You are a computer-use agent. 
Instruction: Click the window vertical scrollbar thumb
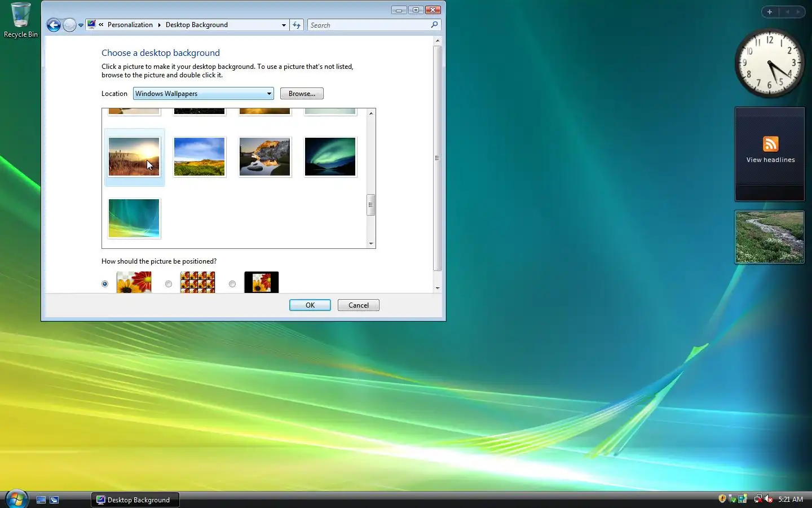438,158
